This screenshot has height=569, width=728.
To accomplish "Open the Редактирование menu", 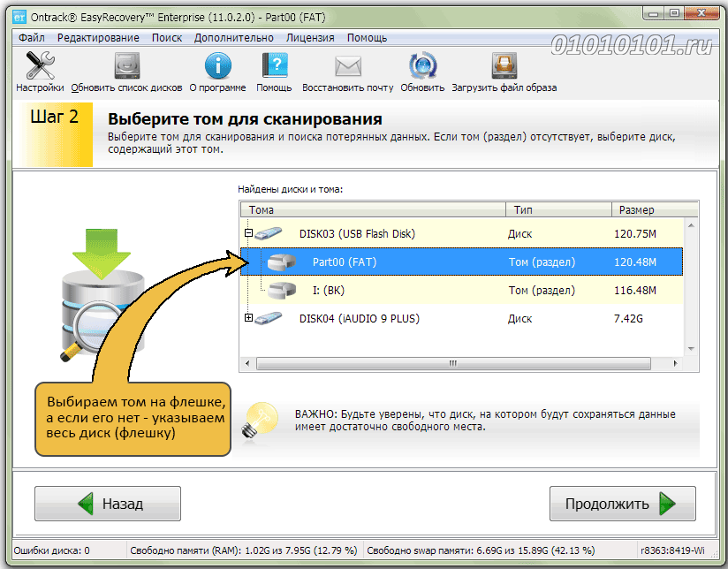I will [98, 38].
